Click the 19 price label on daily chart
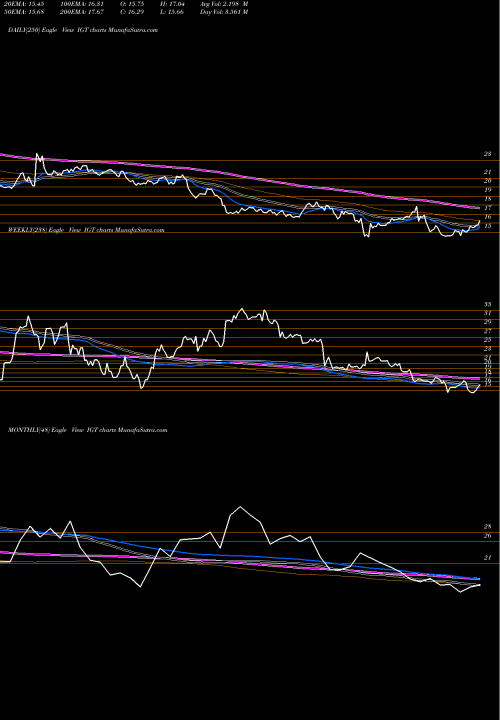 [x=488, y=190]
